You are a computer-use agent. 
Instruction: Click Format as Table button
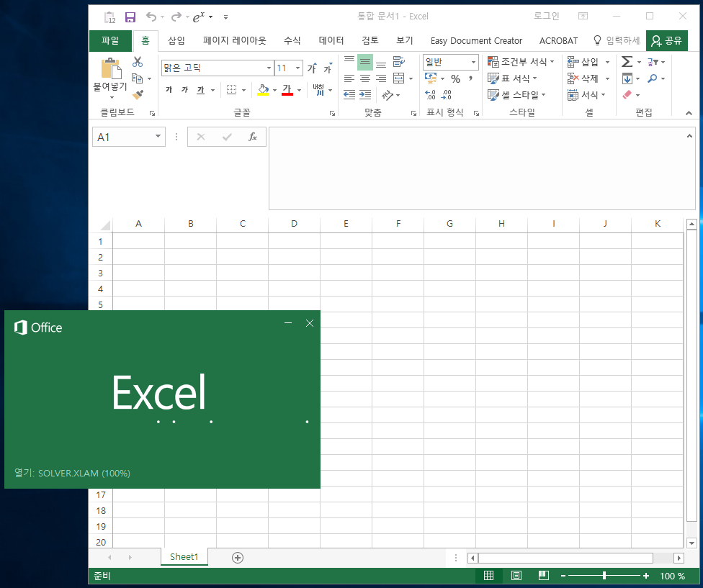pyautogui.click(x=512, y=78)
